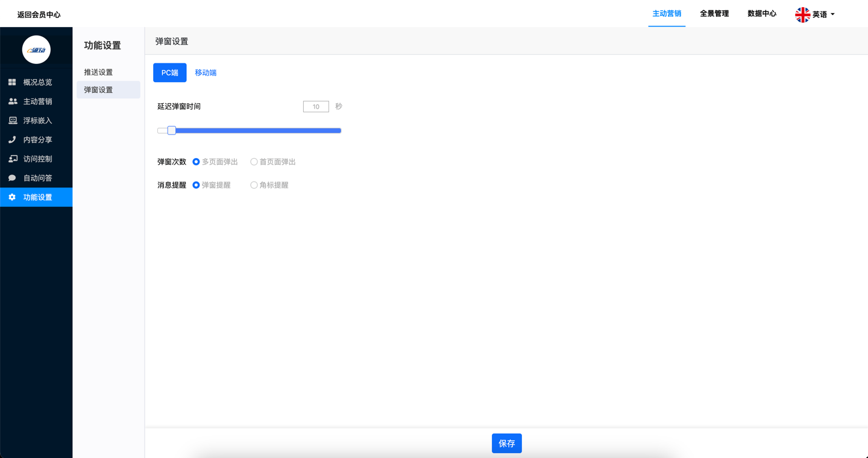The width and height of the screenshot is (868, 458).
Task: Switch to the 移动端 tab
Action: (206, 72)
